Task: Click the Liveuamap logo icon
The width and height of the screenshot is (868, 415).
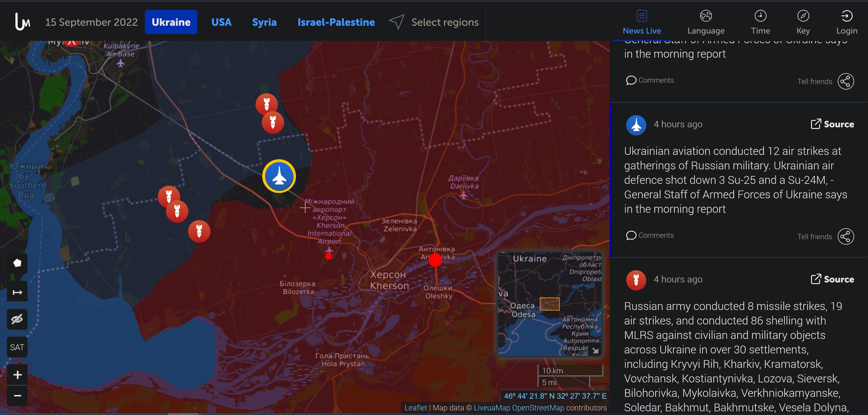Action: click(23, 22)
